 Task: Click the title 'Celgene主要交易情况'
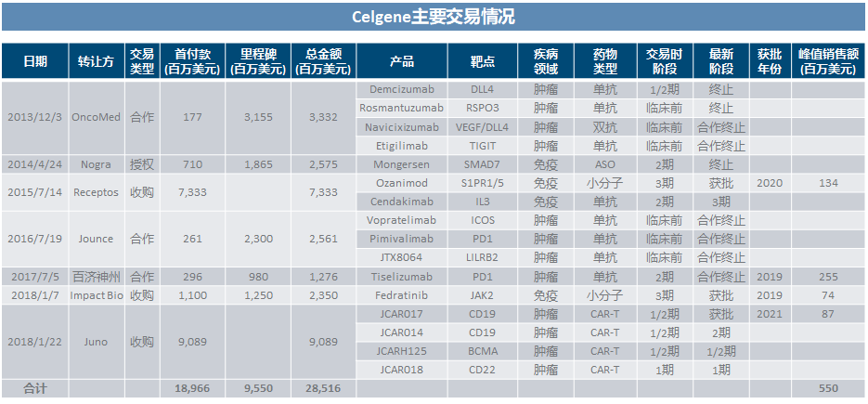434,17
